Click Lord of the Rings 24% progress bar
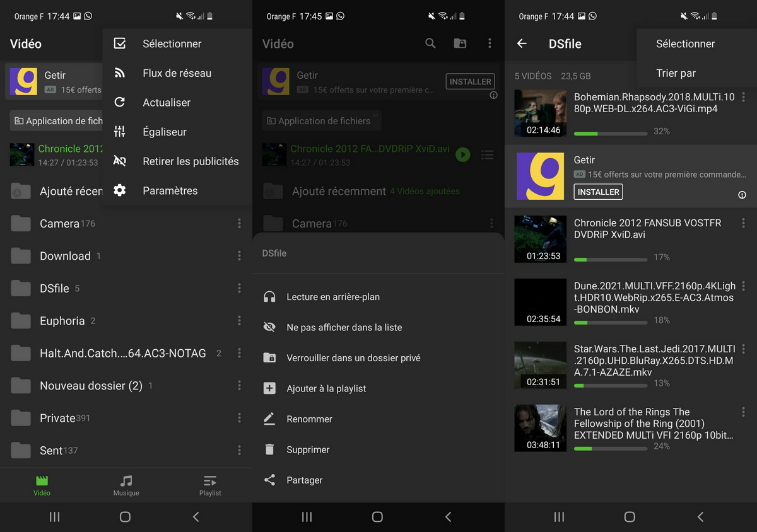The image size is (757, 532). pyautogui.click(x=611, y=449)
